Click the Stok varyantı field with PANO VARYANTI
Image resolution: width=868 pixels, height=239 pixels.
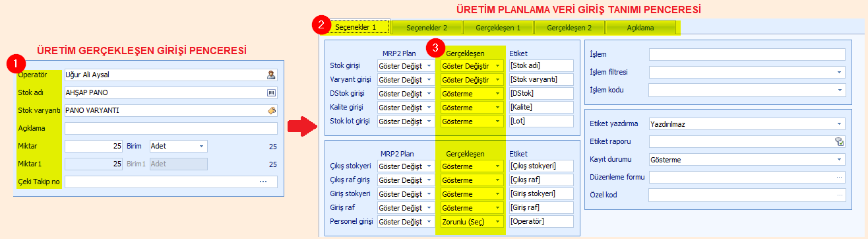171,110
